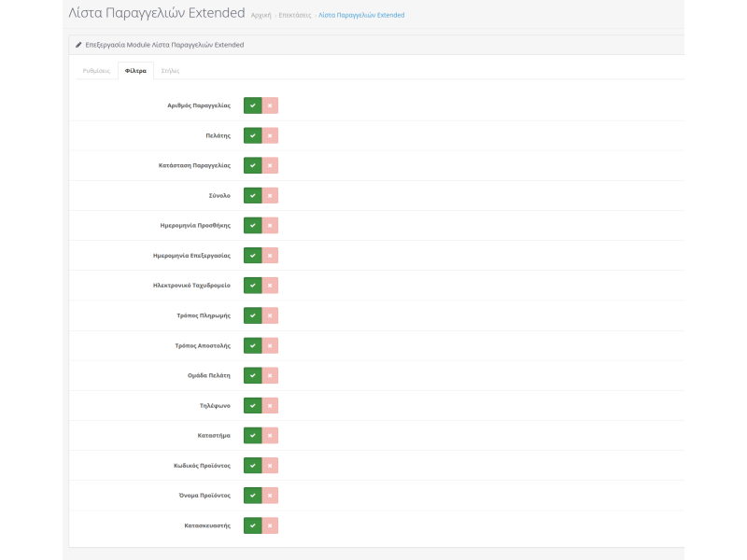Enable the Ομάδα Πελάτη filter

click(x=253, y=375)
